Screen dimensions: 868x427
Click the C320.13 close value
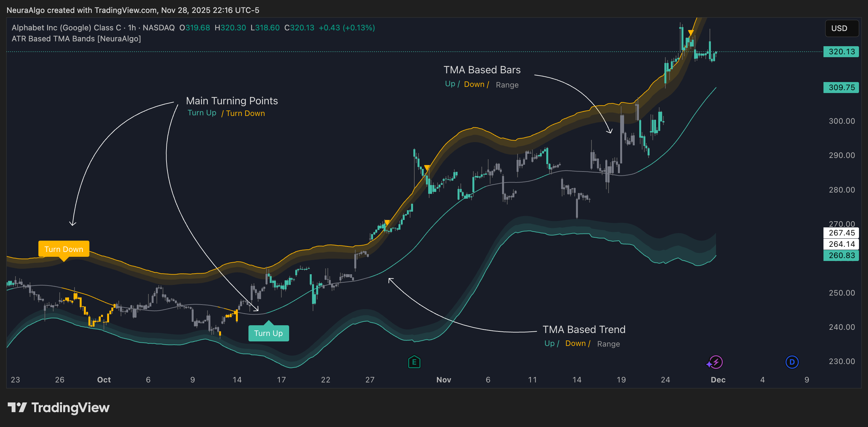click(299, 28)
